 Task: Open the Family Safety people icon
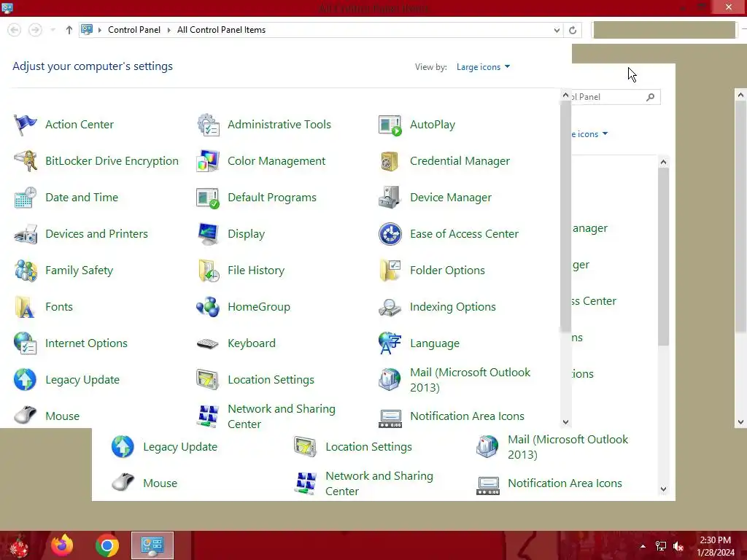coord(26,271)
